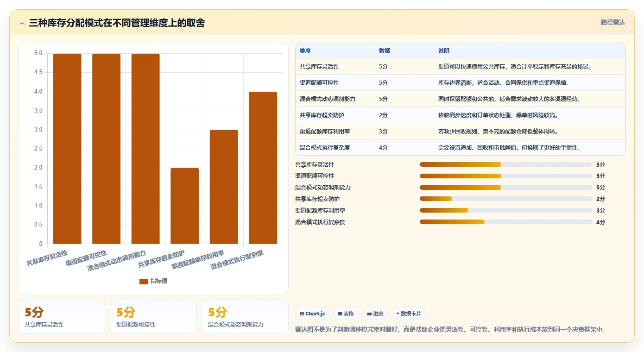Click the 进度 tag chip
This screenshot has width=644, height=352.
[x=375, y=314]
